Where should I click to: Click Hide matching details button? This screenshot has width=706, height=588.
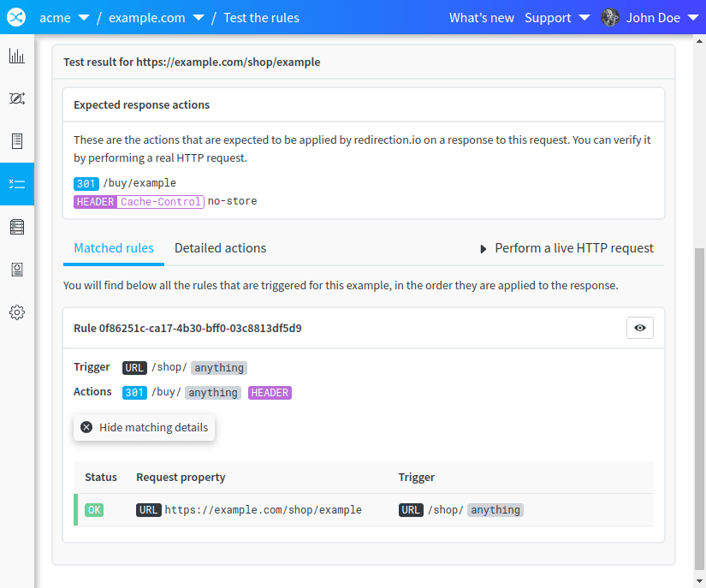144,427
